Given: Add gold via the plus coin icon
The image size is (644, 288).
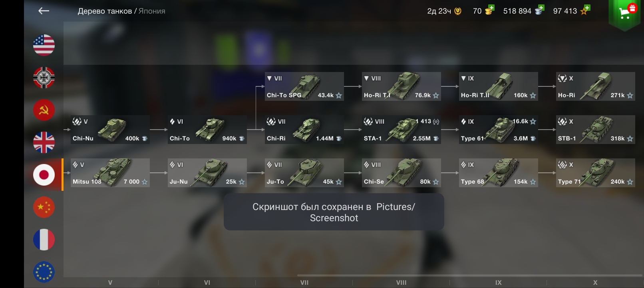Looking at the screenshot, I should point(489,10).
